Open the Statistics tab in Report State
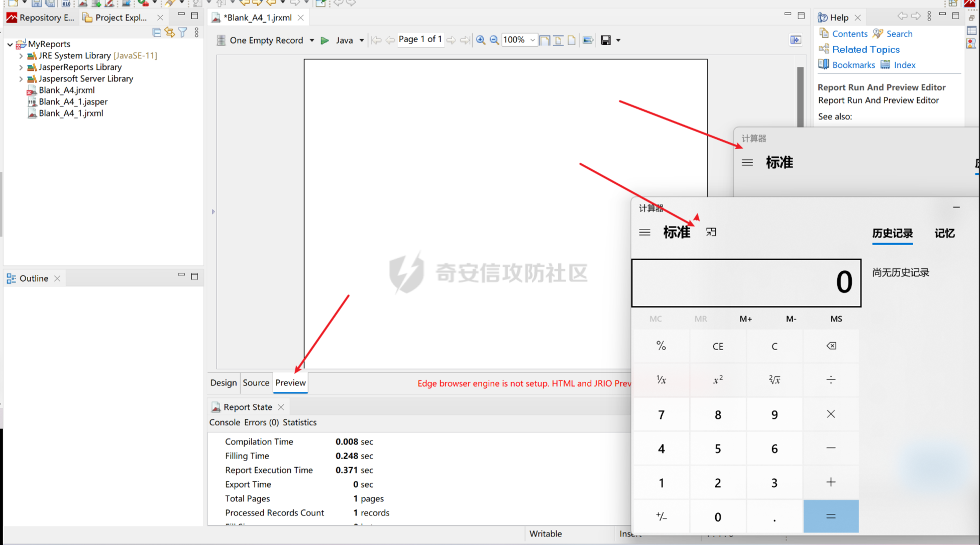 tap(299, 422)
